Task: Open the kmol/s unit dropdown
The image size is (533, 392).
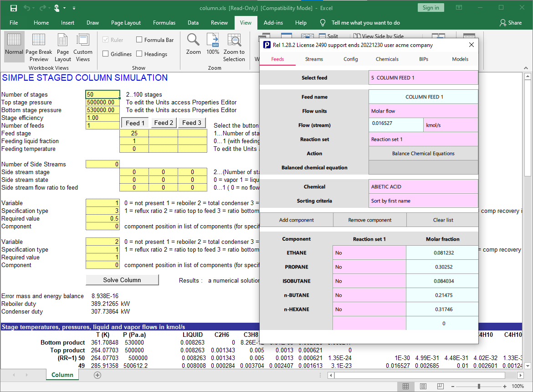Action: pyautogui.click(x=451, y=125)
